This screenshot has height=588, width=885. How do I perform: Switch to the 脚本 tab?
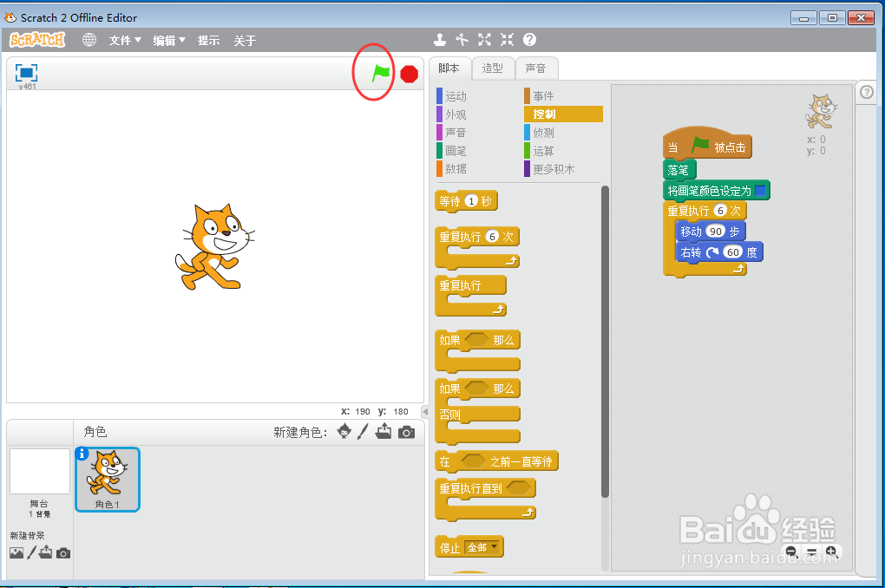[449, 69]
